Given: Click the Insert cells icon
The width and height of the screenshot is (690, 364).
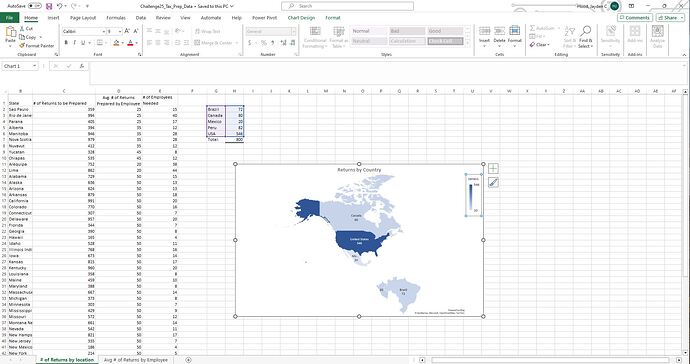Looking at the screenshot, I should [484, 31].
